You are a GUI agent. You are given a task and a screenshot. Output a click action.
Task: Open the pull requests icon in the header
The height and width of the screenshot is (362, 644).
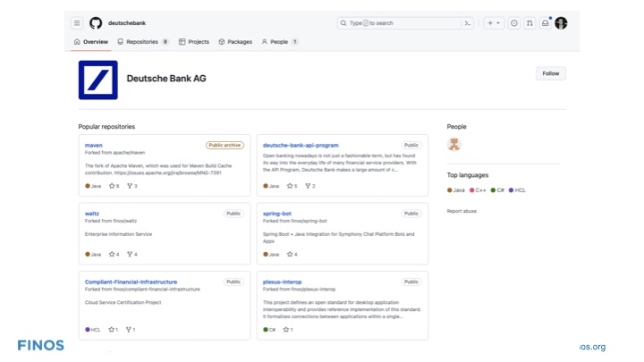530,23
